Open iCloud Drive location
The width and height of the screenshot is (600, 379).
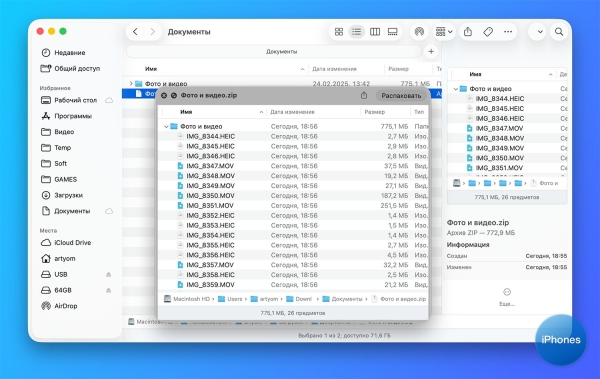[x=72, y=243]
